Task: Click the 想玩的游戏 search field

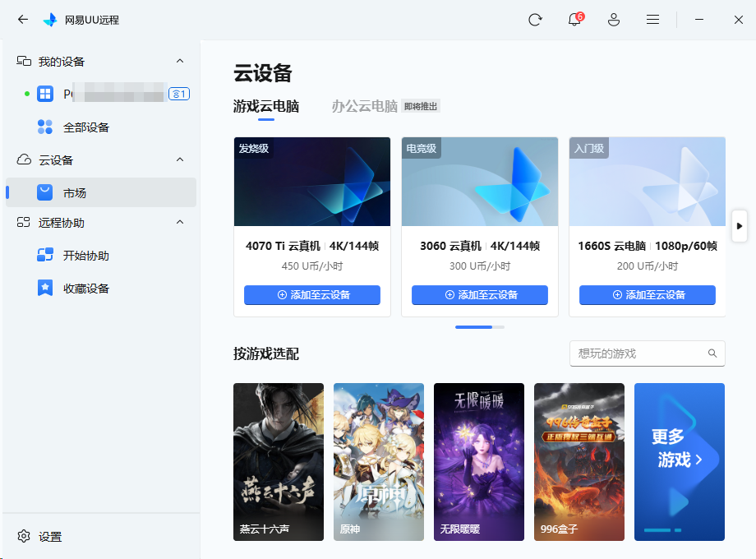Action: pyautogui.click(x=648, y=353)
